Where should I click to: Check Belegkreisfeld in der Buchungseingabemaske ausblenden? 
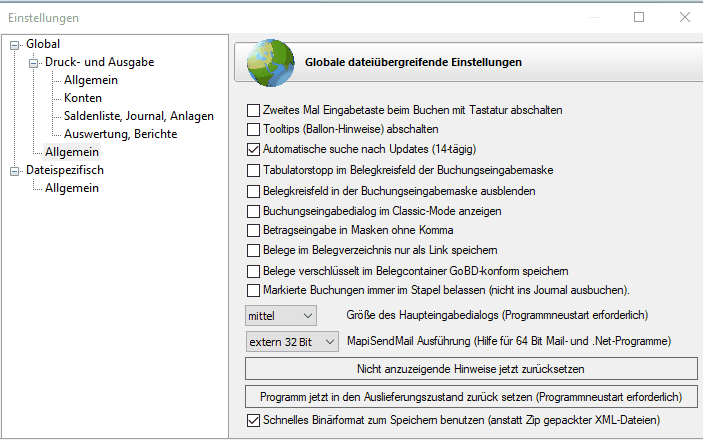[x=253, y=192]
